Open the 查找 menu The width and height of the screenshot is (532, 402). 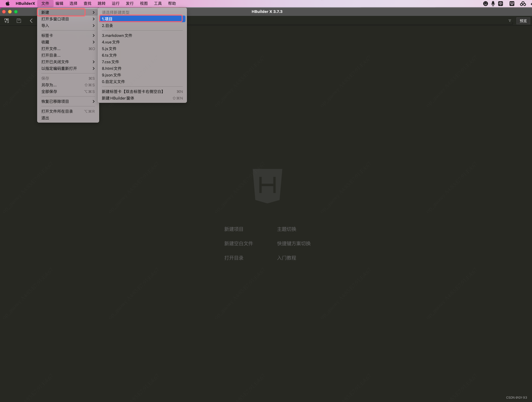tap(87, 4)
